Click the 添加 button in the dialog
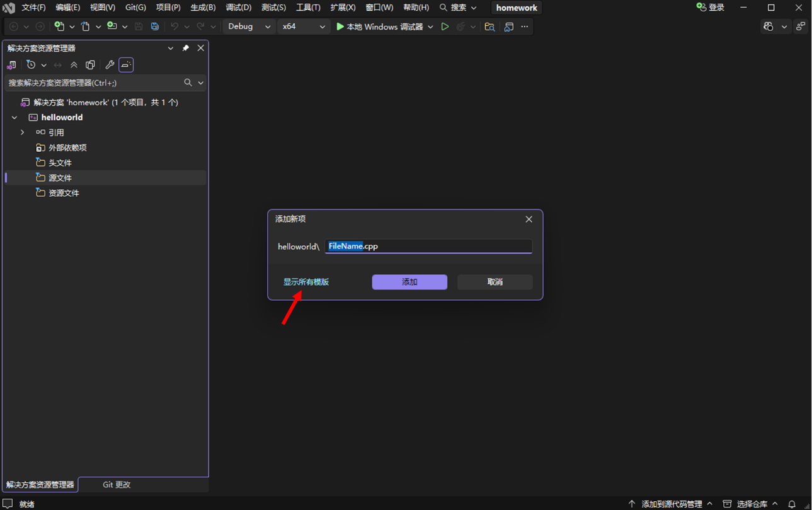812x510 pixels. coord(409,282)
